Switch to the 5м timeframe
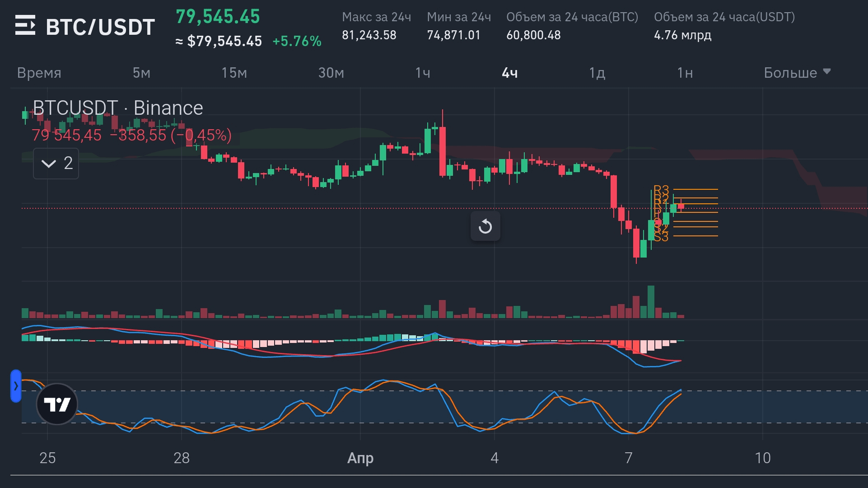Viewport: 868px width, 488px height. click(x=141, y=73)
